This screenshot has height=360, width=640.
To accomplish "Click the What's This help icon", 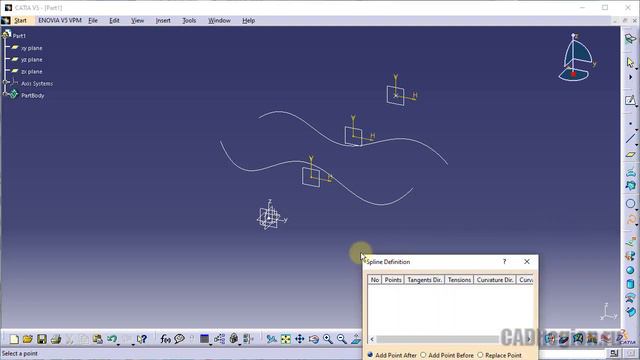I will tap(142, 339).
